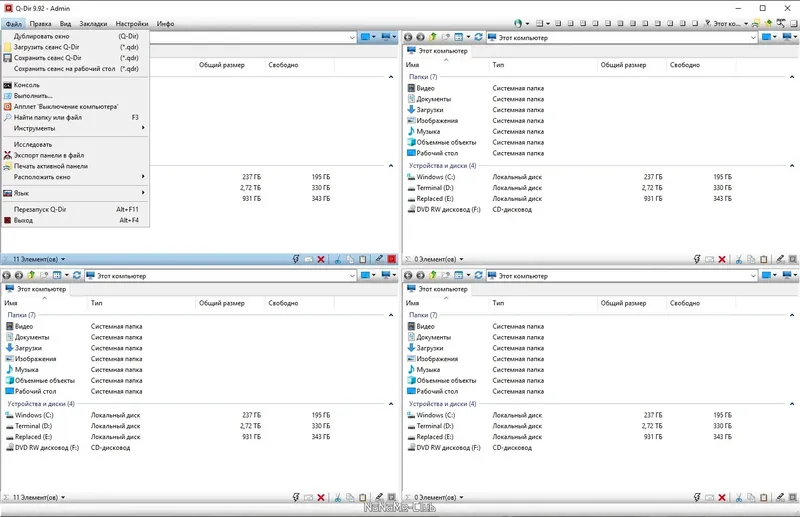Choose Сохранить сеанс Q-Dir menu item
Screen dimensions: 800x517
pyautogui.click(x=75, y=58)
